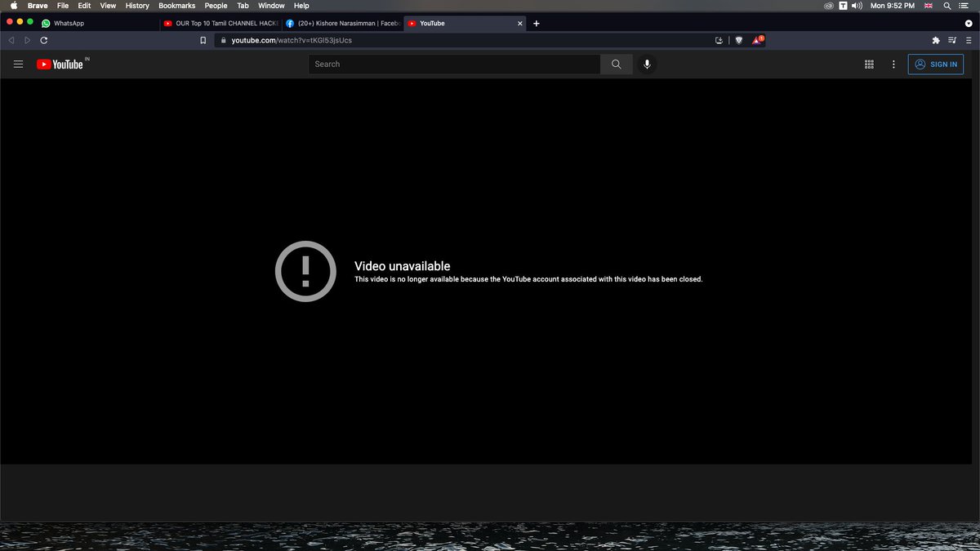
Task: Go to the YouTube home logo
Action: [x=60, y=64]
